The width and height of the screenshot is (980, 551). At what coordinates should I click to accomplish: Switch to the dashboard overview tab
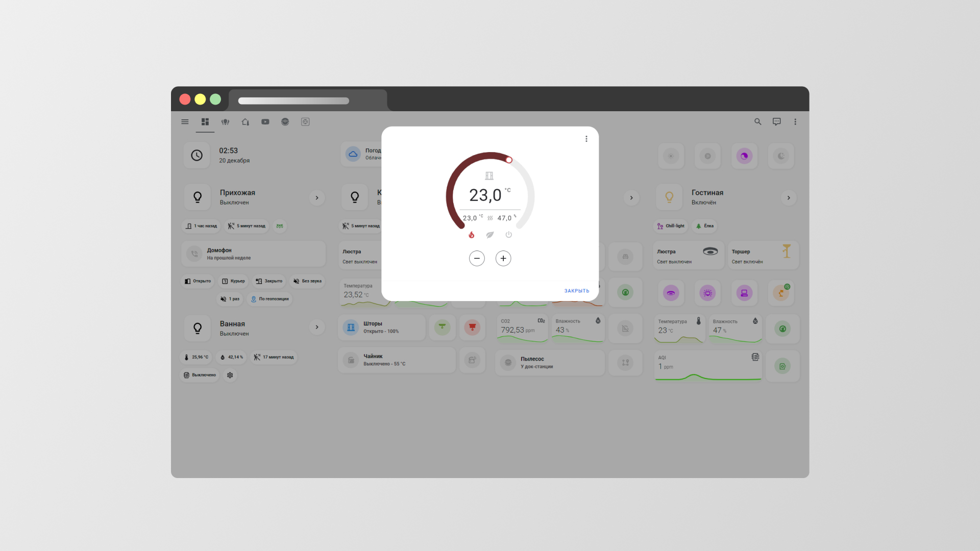pos(205,122)
